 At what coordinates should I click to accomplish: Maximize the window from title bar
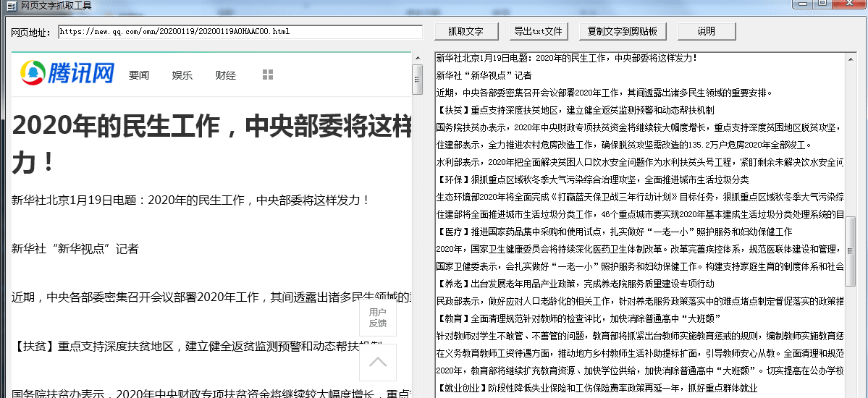822,4
